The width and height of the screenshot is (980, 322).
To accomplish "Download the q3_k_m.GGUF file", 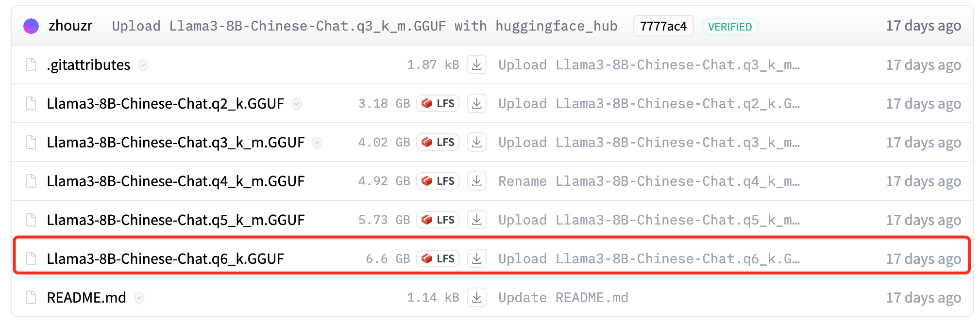I will point(477,142).
